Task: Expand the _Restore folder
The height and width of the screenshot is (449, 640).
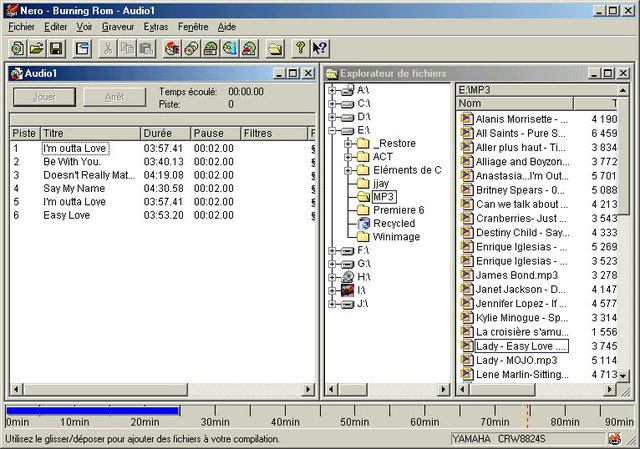Action: pyautogui.click(x=348, y=144)
